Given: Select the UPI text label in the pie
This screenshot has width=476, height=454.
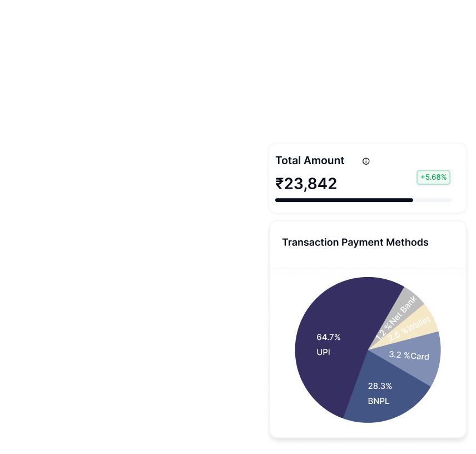Looking at the screenshot, I should point(323,352).
